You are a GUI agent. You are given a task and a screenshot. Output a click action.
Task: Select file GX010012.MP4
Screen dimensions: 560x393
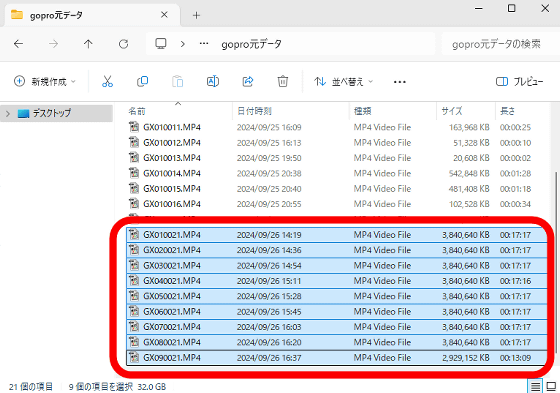pyautogui.click(x=336, y=143)
